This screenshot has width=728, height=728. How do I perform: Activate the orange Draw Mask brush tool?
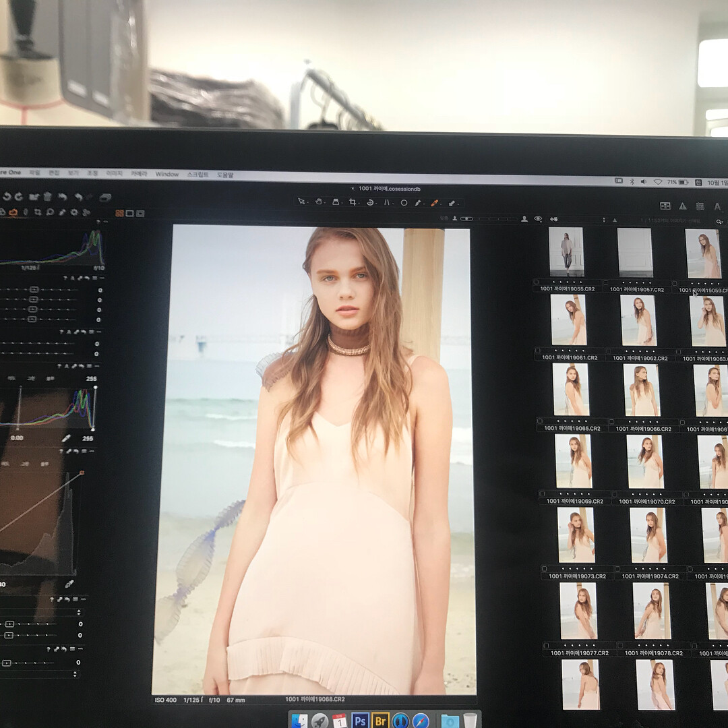tap(434, 203)
